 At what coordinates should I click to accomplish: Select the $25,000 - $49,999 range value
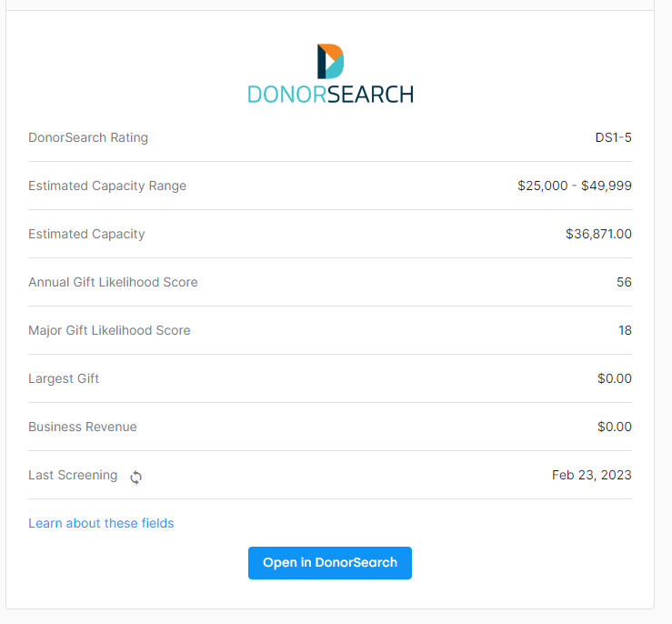(575, 186)
